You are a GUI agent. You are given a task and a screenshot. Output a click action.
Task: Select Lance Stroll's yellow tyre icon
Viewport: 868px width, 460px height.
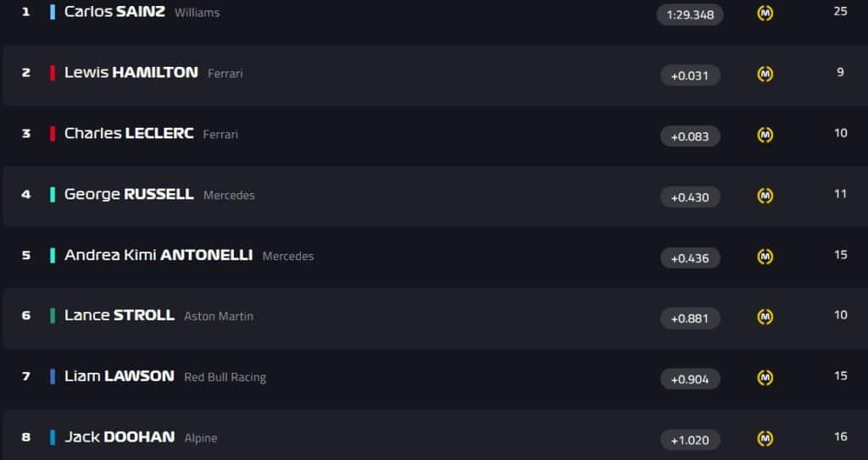click(x=765, y=317)
